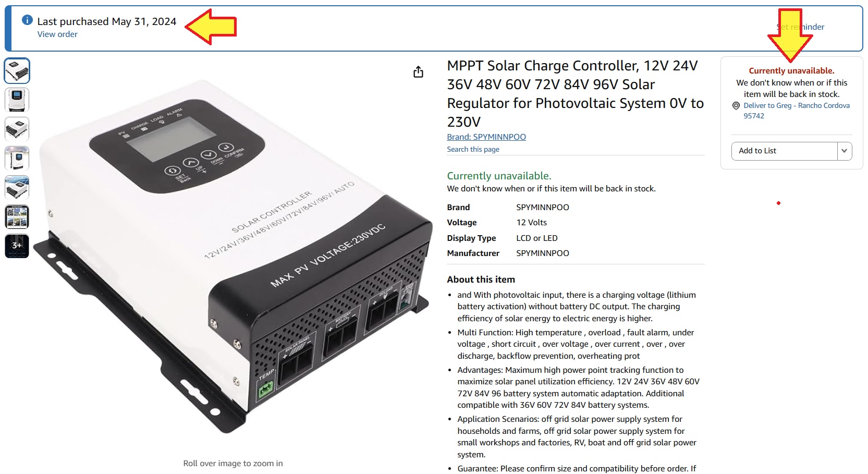Click the blue info icon beside Last purchased
Image resolution: width=868 pixels, height=474 pixels.
[27, 20]
